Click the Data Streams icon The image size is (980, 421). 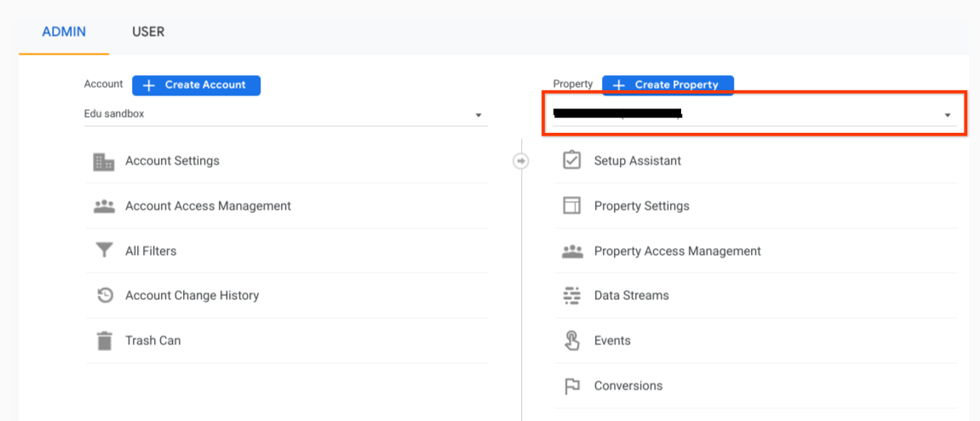click(x=572, y=296)
